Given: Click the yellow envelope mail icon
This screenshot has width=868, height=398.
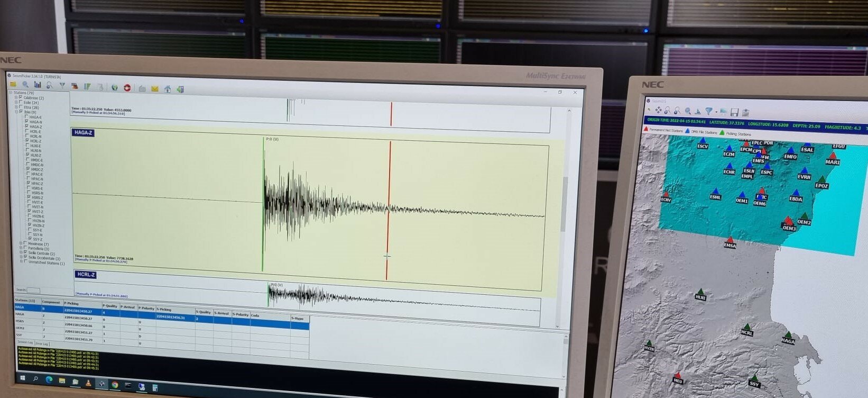Looking at the screenshot, I should click(x=154, y=88).
